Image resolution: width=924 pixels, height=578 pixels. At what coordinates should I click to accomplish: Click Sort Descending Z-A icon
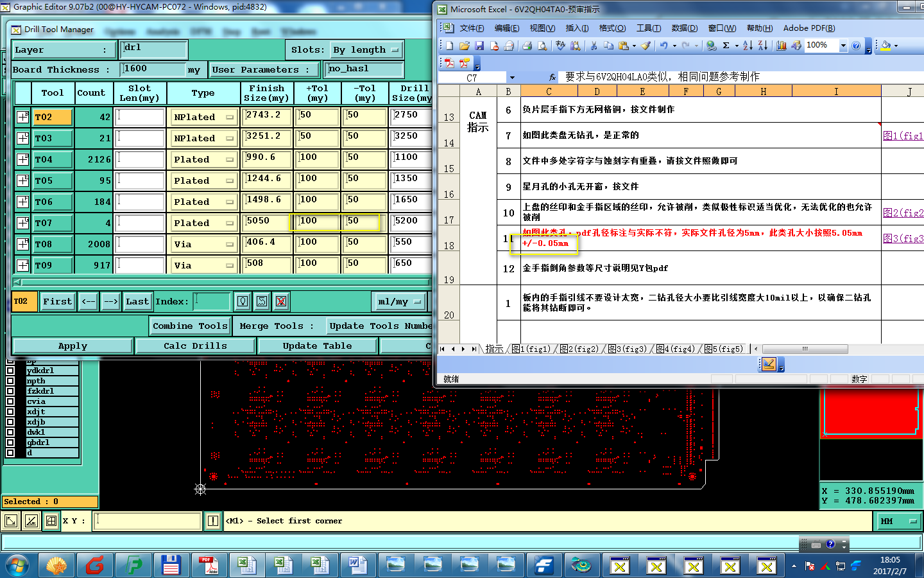pyautogui.click(x=762, y=46)
